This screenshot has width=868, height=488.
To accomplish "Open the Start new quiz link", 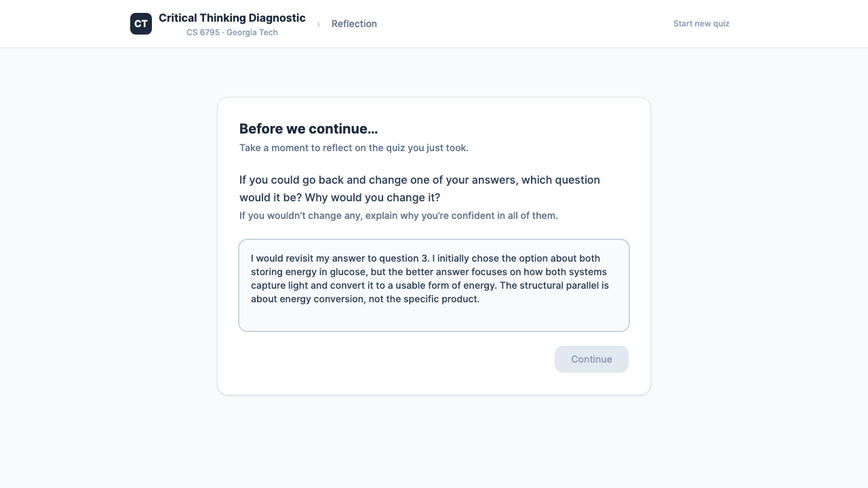I will pyautogui.click(x=701, y=24).
